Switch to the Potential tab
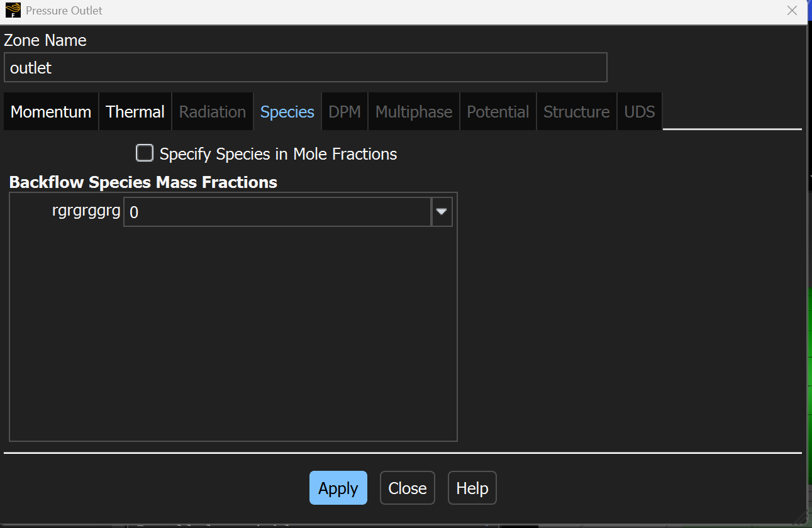Screen dimensions: 812x528 498,112
